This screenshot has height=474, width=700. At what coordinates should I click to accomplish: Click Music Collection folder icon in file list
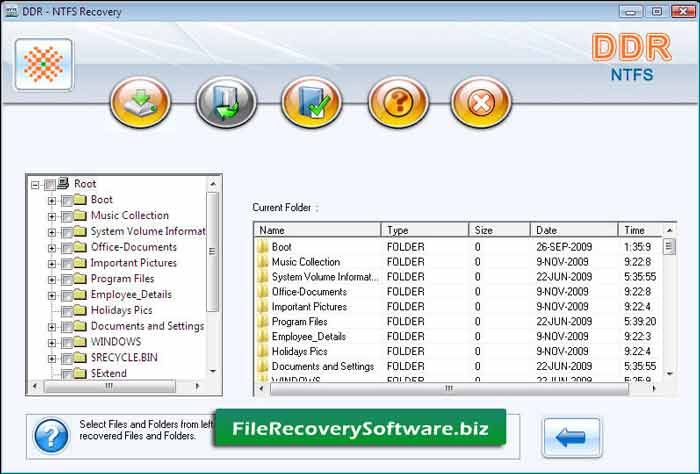[x=262, y=262]
